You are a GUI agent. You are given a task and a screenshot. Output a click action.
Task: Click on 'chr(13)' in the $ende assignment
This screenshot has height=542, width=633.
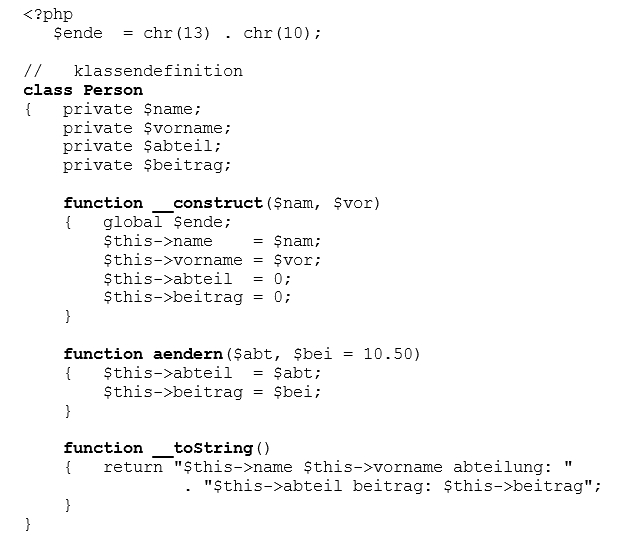[177, 33]
